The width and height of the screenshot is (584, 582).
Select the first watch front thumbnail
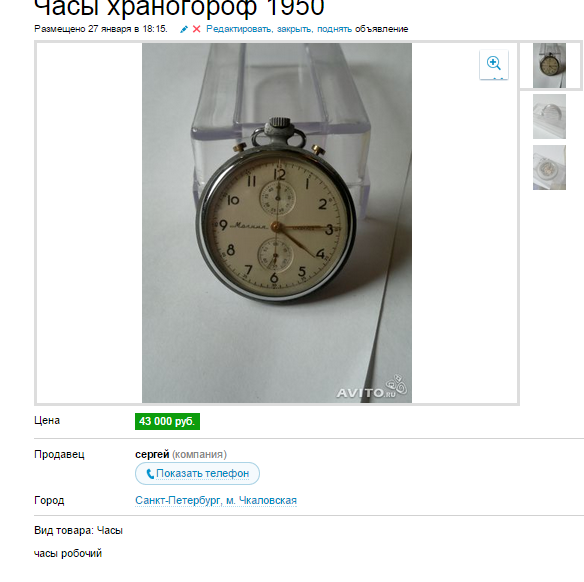click(549, 66)
